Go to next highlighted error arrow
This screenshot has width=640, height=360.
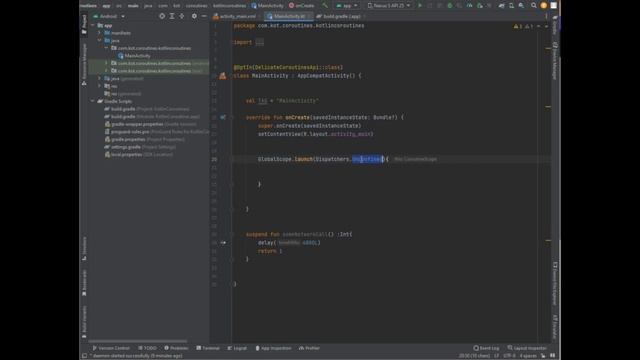click(546, 26)
